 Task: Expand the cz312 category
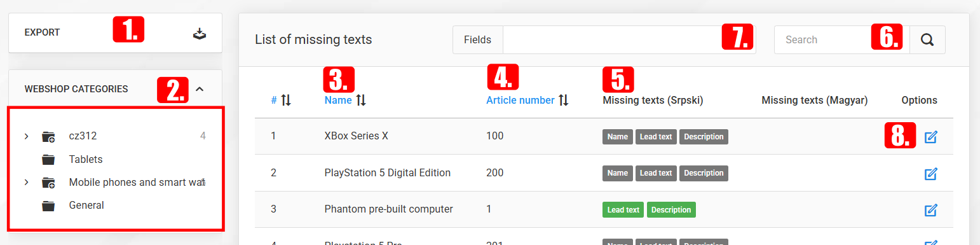[26, 136]
